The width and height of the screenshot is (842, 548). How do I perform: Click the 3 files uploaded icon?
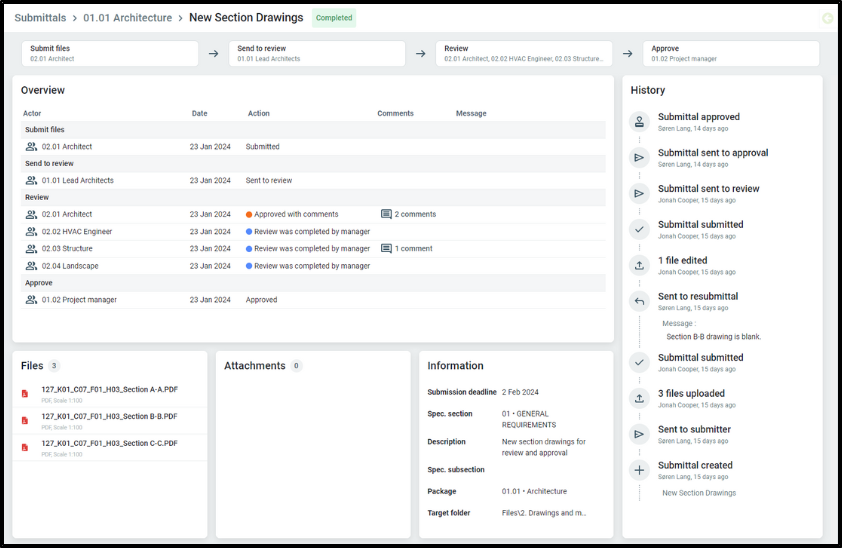(x=640, y=398)
